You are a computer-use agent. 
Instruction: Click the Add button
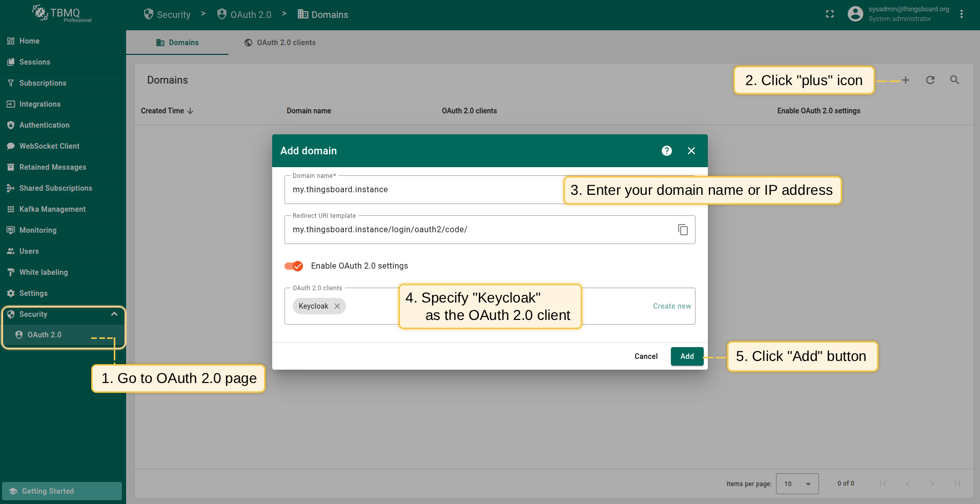point(687,356)
